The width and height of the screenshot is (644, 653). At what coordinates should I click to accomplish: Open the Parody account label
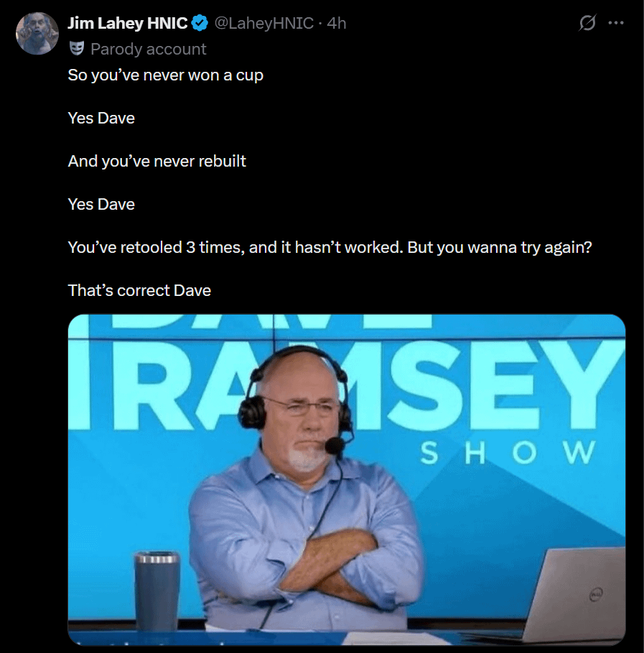148,49
